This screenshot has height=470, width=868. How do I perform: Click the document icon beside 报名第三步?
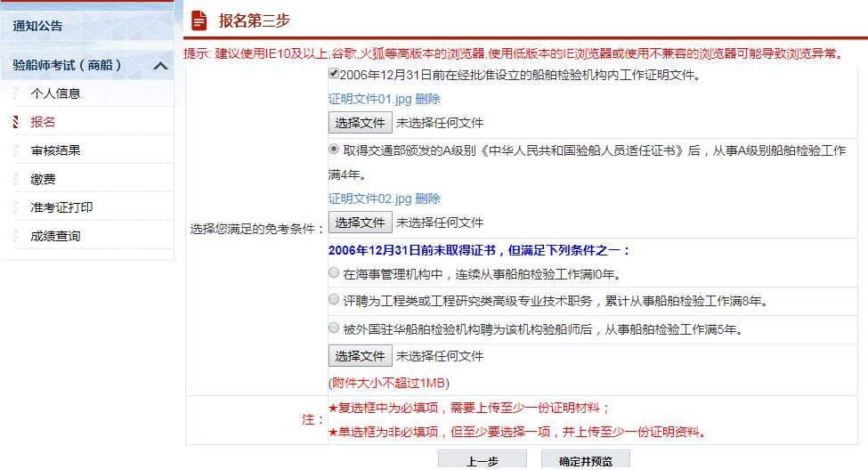(x=199, y=20)
